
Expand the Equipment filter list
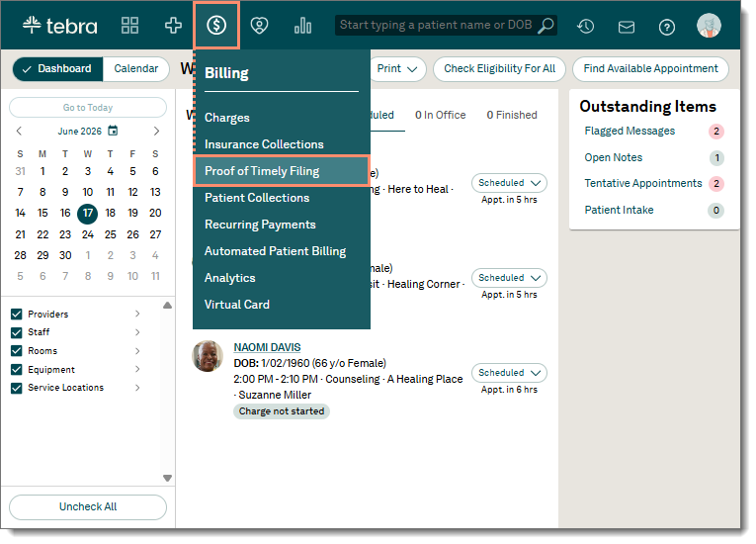[x=137, y=369]
